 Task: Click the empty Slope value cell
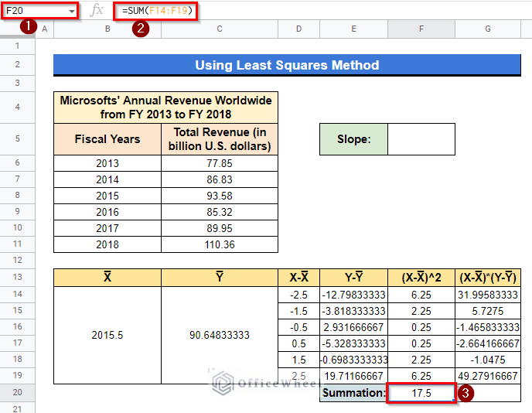(x=421, y=139)
